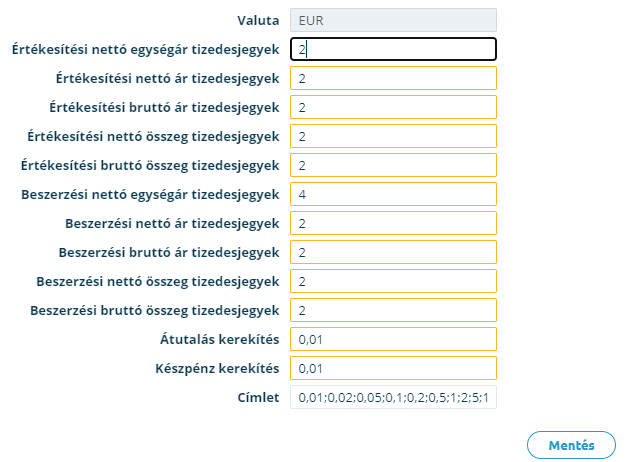Click the Mentés save button
This screenshot has width=626, height=462.
pyautogui.click(x=571, y=445)
